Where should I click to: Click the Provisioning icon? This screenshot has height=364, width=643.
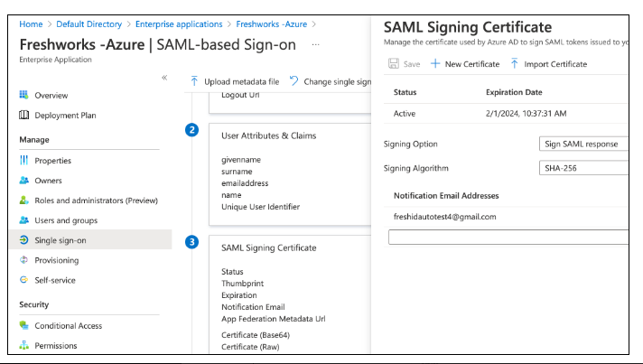point(23,260)
